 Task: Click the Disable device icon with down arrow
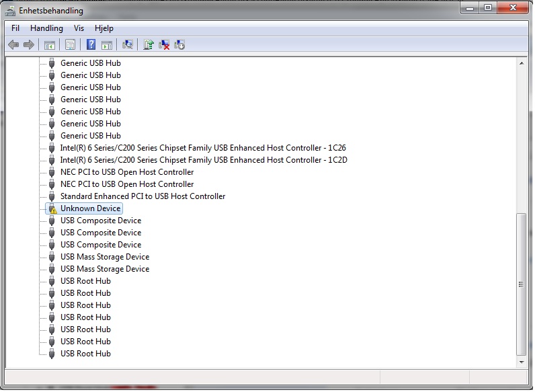click(179, 45)
